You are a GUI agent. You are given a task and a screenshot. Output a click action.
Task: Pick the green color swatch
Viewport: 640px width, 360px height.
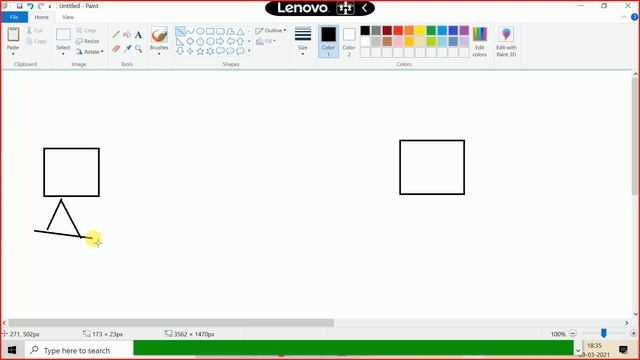(x=431, y=31)
